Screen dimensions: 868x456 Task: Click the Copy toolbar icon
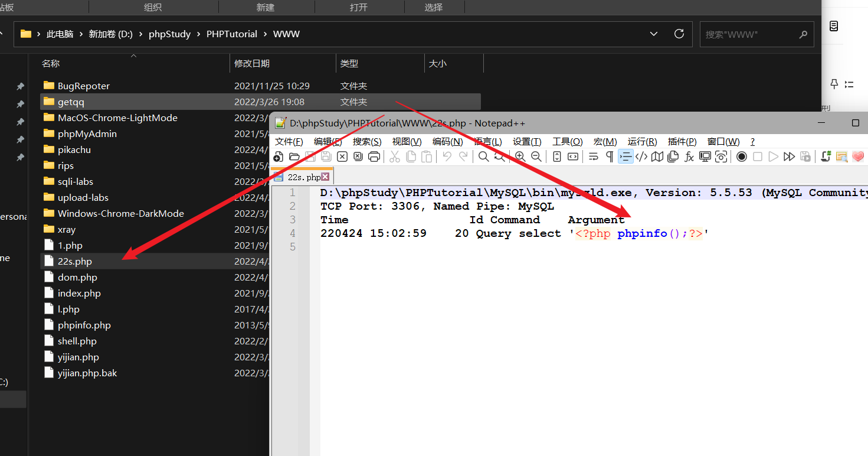click(x=411, y=157)
